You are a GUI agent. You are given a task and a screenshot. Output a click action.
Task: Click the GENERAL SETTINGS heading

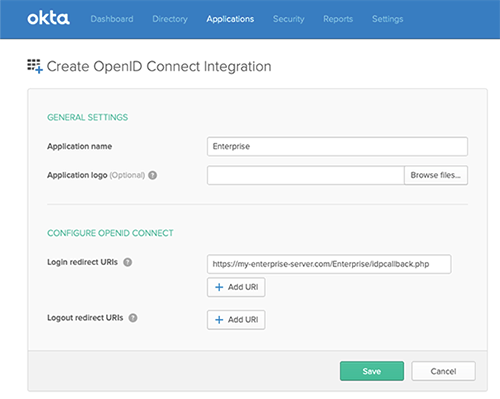click(x=88, y=117)
